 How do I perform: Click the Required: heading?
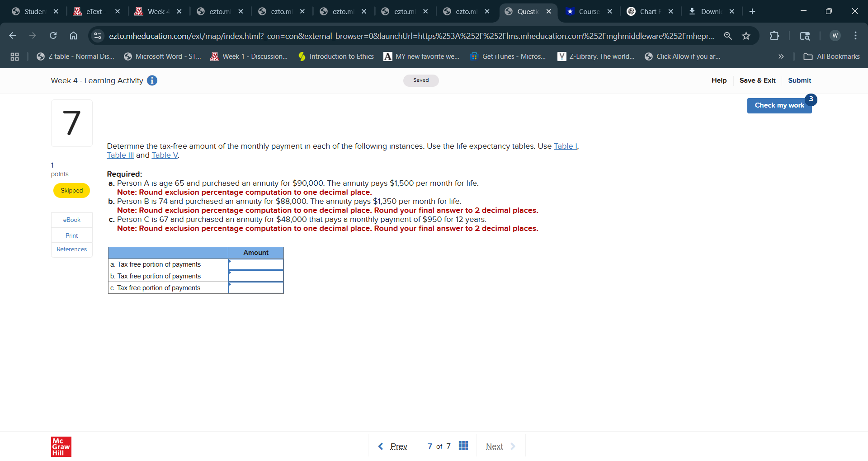point(124,174)
